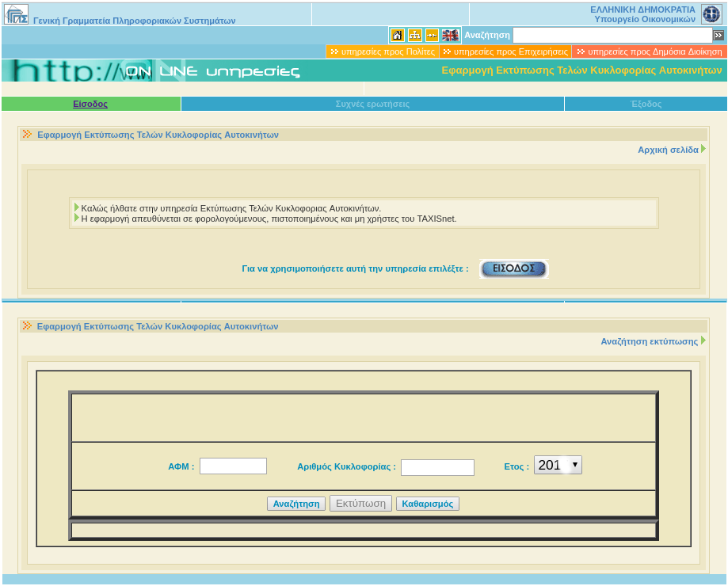This screenshot has width=728, height=586.
Task: Select the Έξοδος tab
Action: pos(646,104)
